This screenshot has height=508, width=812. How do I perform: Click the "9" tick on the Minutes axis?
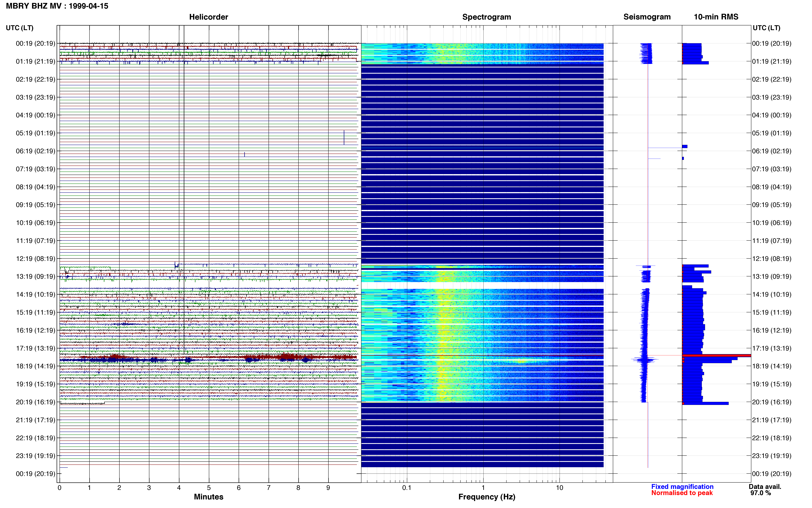[x=328, y=488]
